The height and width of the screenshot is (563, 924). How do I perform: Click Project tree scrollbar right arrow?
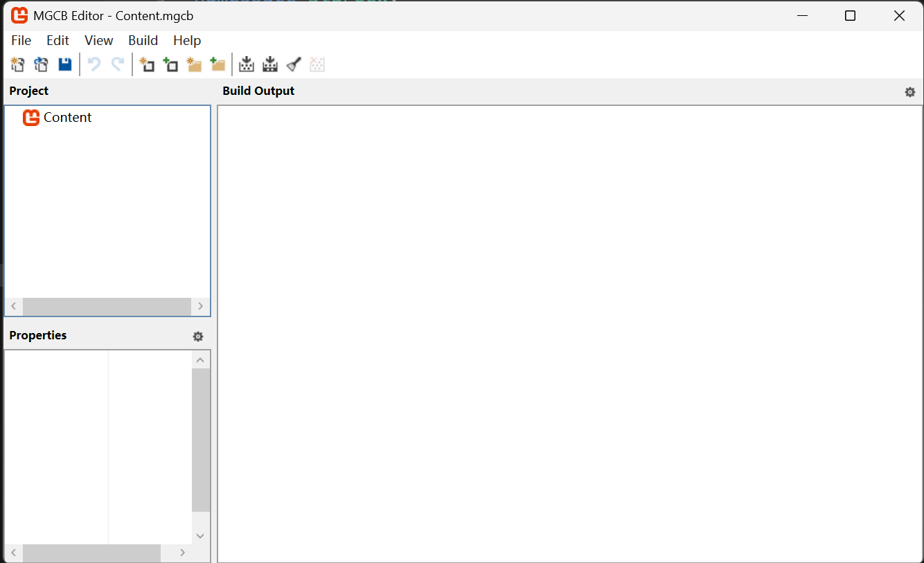pyautogui.click(x=200, y=306)
